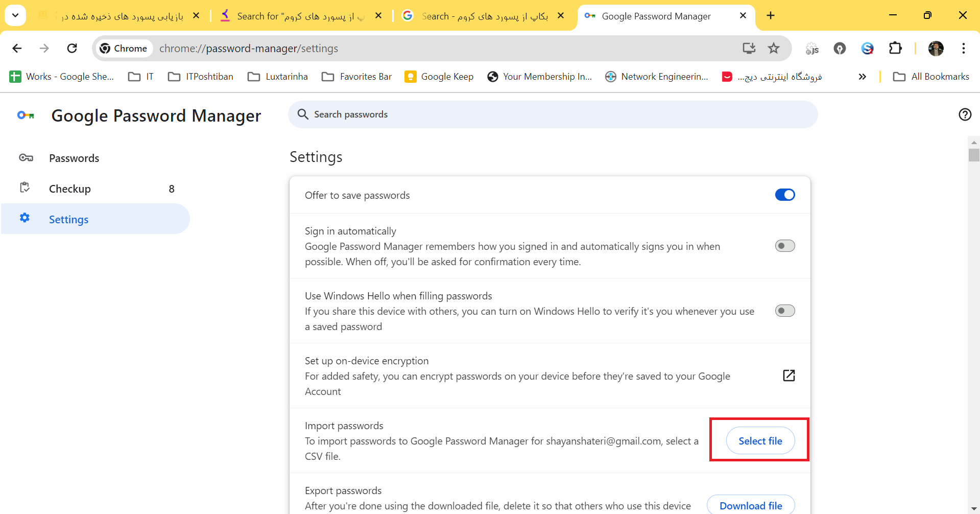
Task: Click the Search passwords field
Action: 553,114
